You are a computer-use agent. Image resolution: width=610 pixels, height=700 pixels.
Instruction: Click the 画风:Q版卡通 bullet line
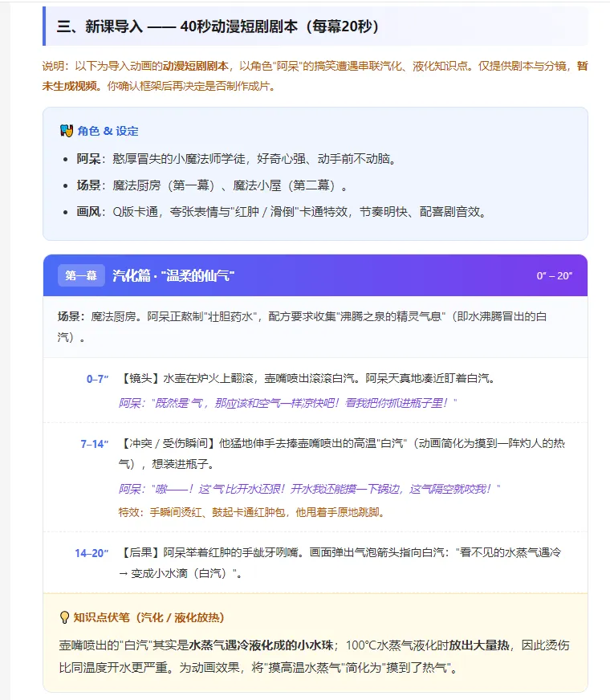pos(281,211)
